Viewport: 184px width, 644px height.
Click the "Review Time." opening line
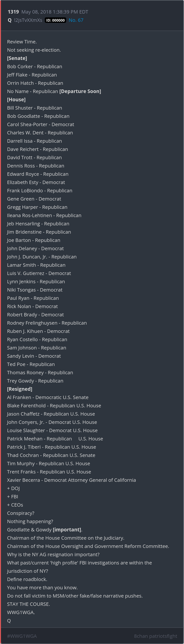22,42
